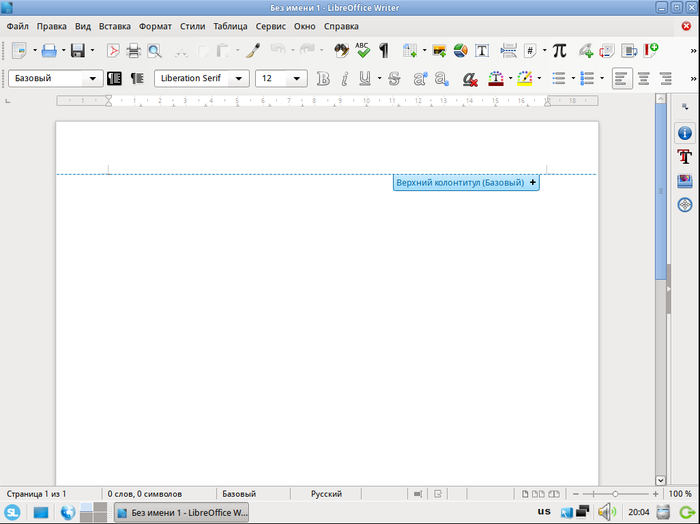Screen dimensions: 700x524
Task: Enable center paragraph alignment
Action: (x=643, y=78)
